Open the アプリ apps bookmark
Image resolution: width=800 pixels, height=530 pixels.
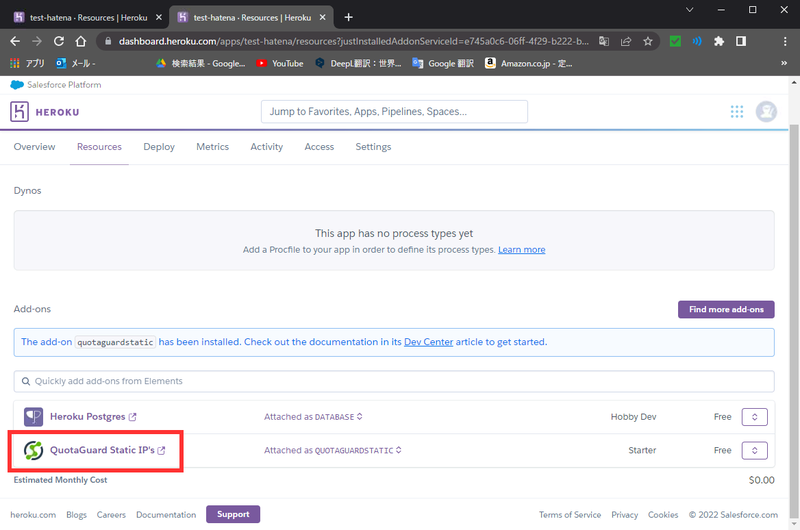28,63
